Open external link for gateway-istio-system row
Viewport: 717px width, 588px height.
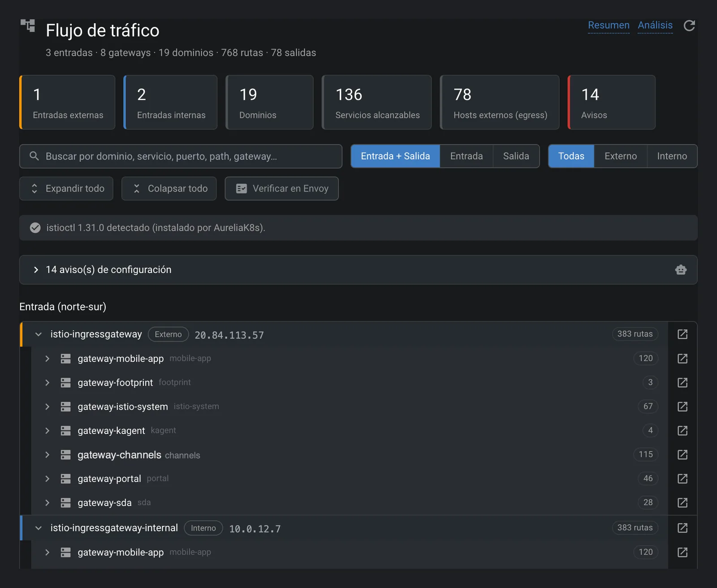coord(682,407)
